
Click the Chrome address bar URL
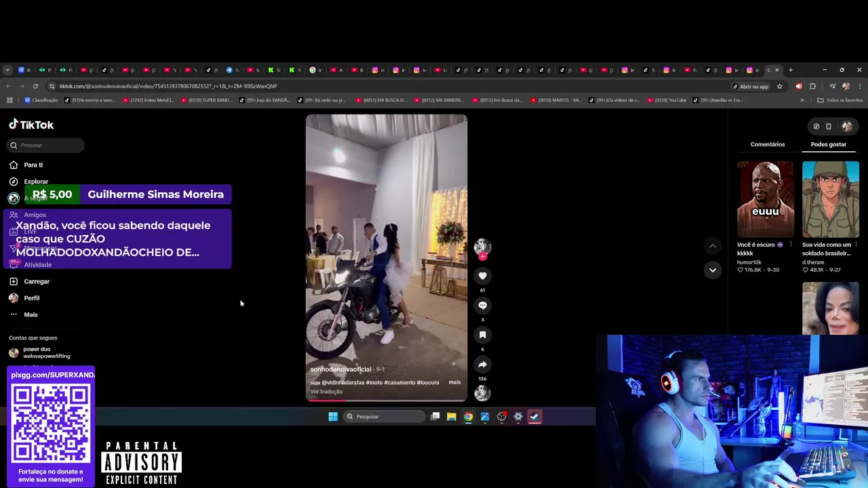pos(168,86)
